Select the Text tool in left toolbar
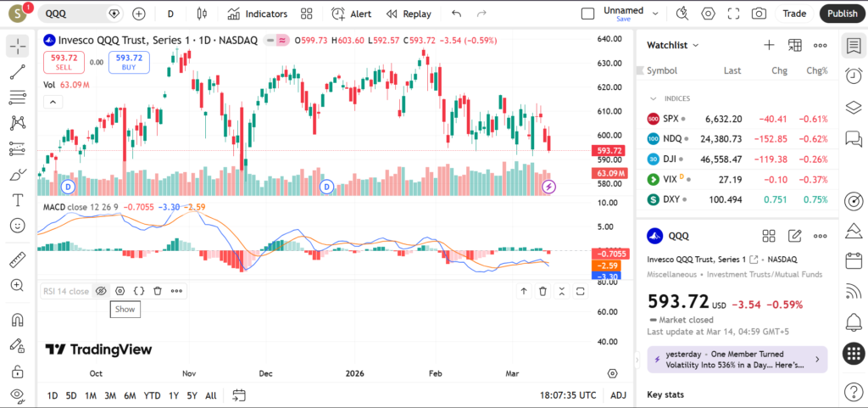The image size is (868, 408). tap(17, 200)
